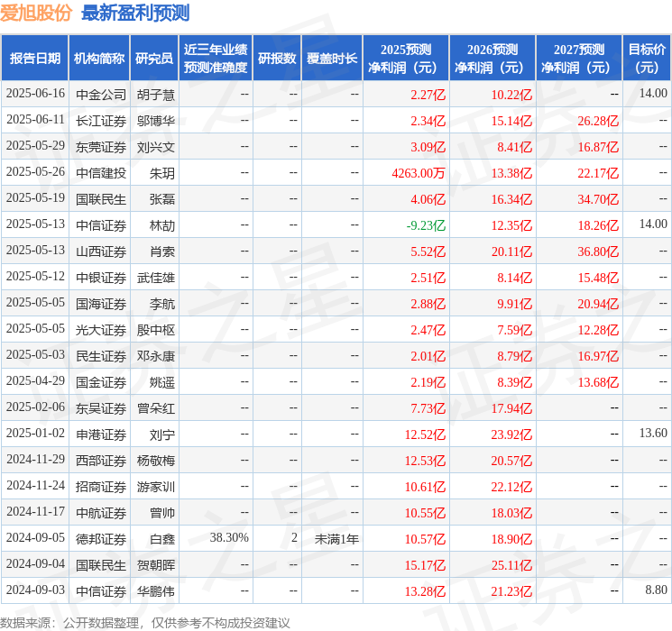This screenshot has width=672, height=631.
Task: Click the 22.12亿 forecast value
Action: pos(511,487)
